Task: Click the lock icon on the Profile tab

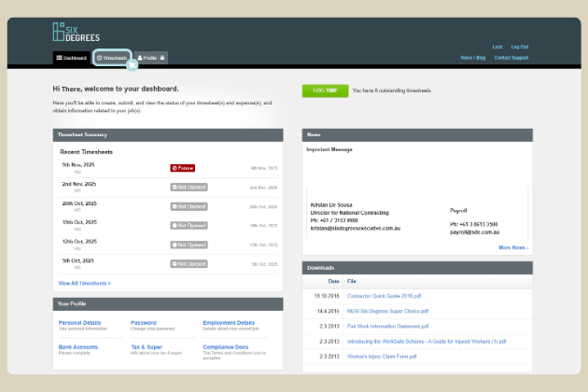Action: 162,58
